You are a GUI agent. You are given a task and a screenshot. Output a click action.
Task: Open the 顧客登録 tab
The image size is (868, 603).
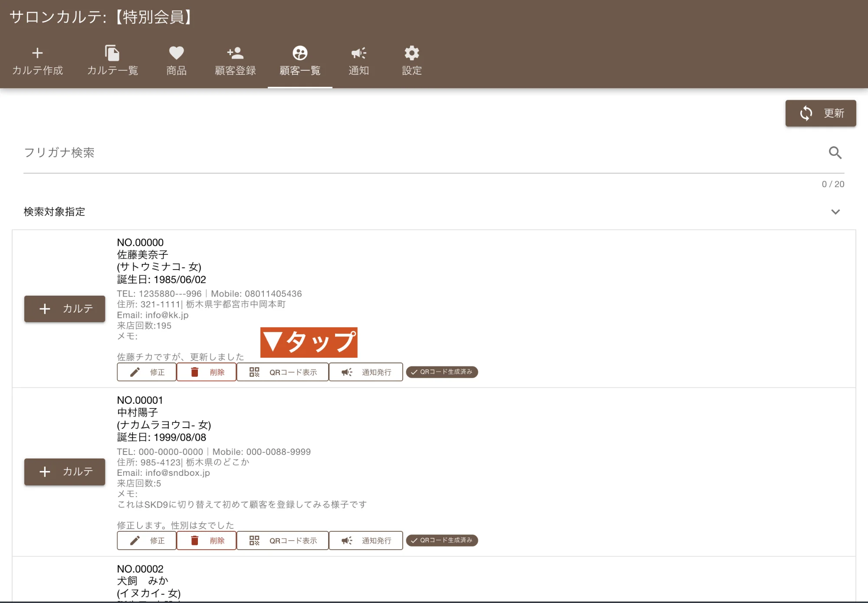pos(235,70)
